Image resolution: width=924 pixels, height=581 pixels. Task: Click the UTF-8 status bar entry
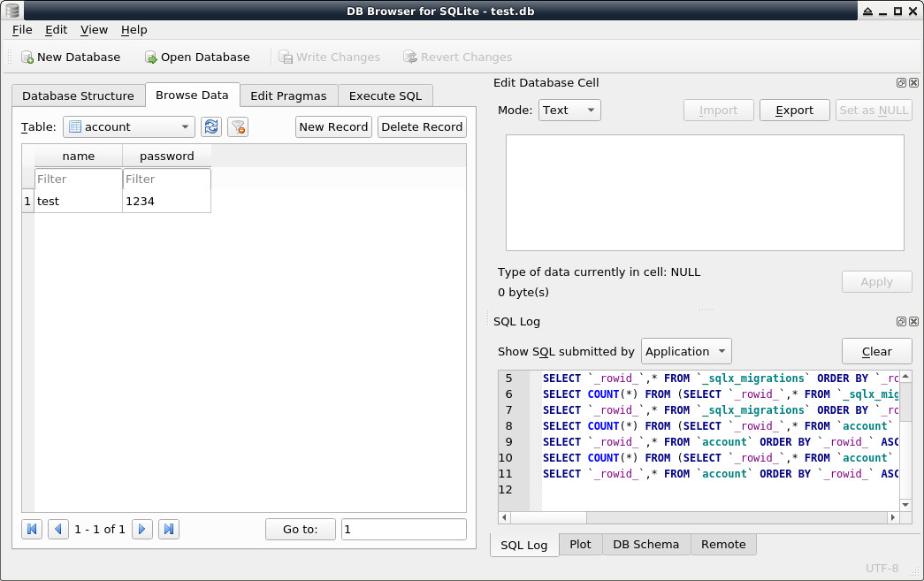pos(882,568)
